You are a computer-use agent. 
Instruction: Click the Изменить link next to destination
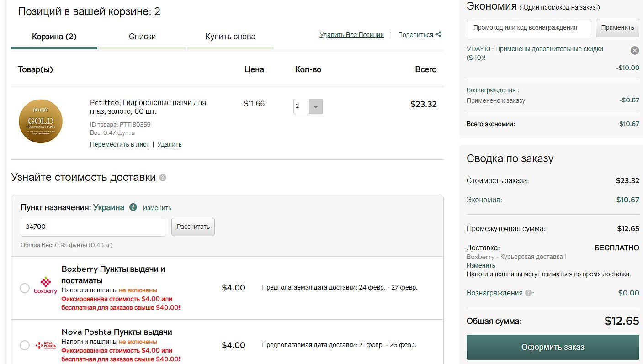[157, 208]
